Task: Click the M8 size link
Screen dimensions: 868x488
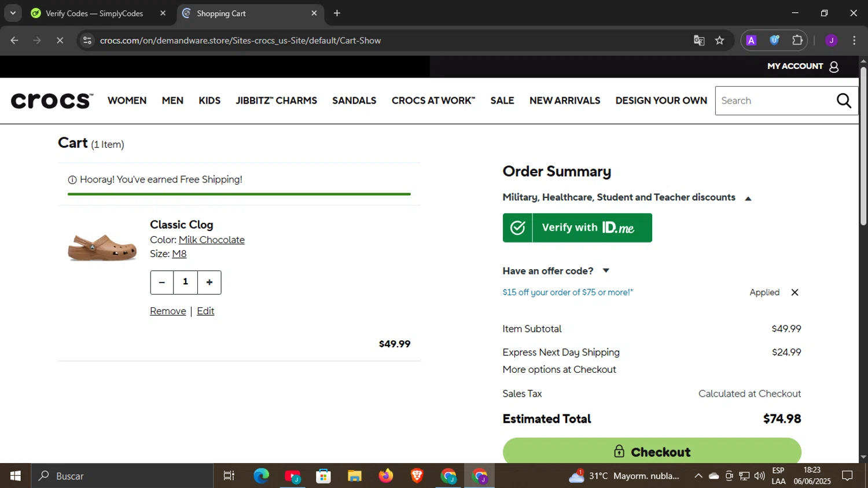Action: pos(179,254)
